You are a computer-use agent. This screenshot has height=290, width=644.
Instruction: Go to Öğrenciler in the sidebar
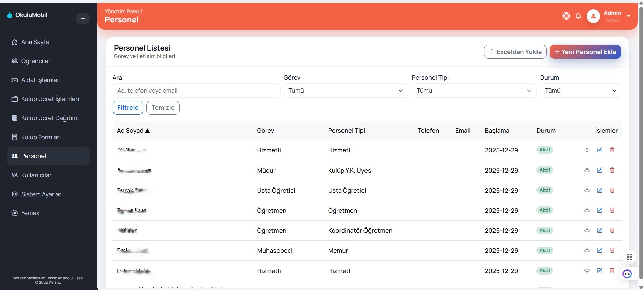tap(36, 61)
